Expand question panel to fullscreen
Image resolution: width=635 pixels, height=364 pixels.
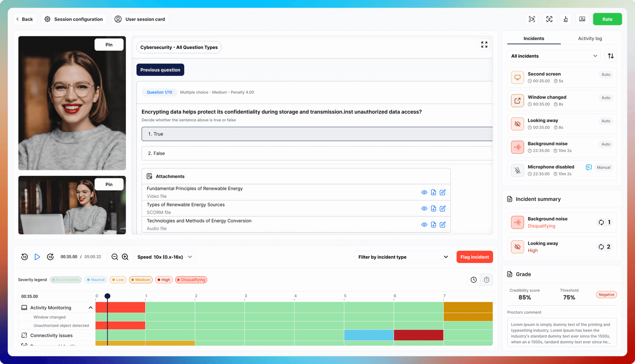click(x=484, y=44)
